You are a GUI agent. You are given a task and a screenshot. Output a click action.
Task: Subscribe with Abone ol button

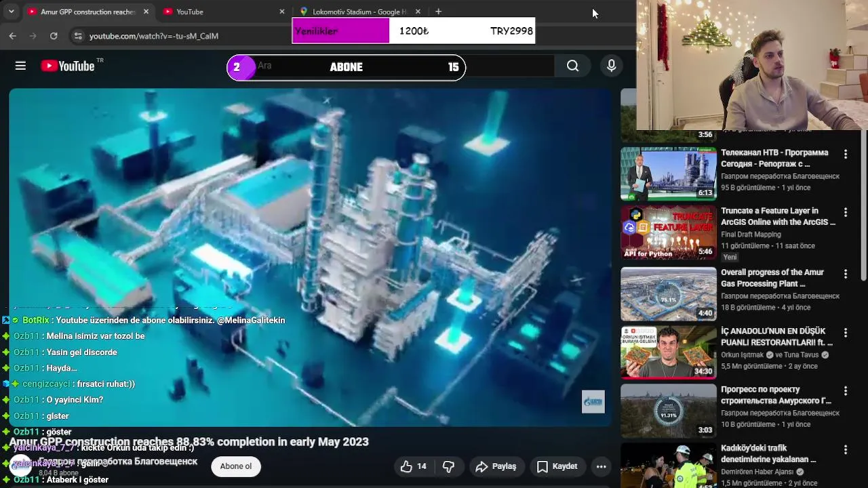click(x=236, y=466)
